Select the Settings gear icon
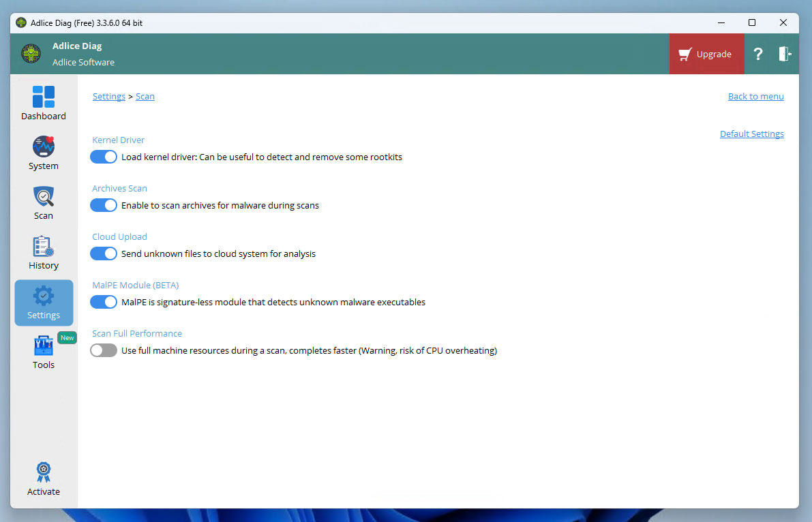Viewport: 812px width, 522px height. [x=44, y=296]
